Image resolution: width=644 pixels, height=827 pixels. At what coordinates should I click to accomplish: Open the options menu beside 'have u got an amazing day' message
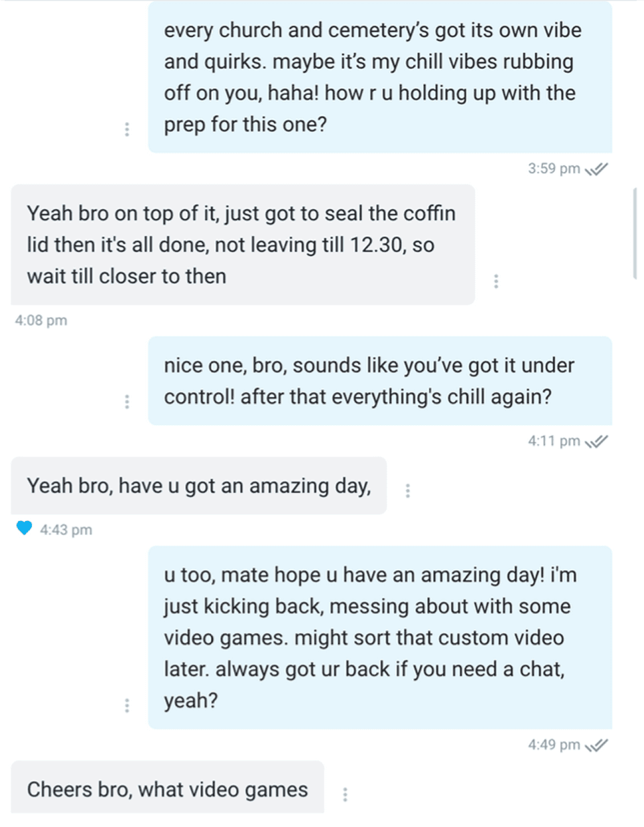[408, 490]
